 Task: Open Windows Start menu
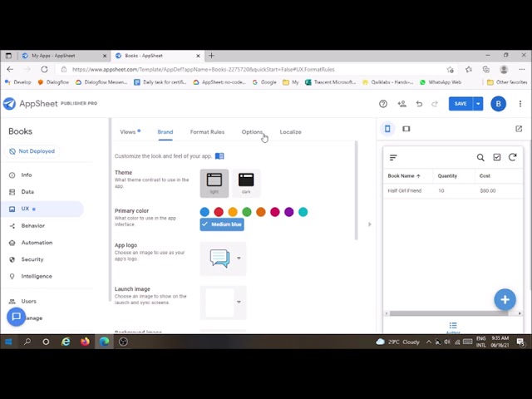tap(8, 342)
